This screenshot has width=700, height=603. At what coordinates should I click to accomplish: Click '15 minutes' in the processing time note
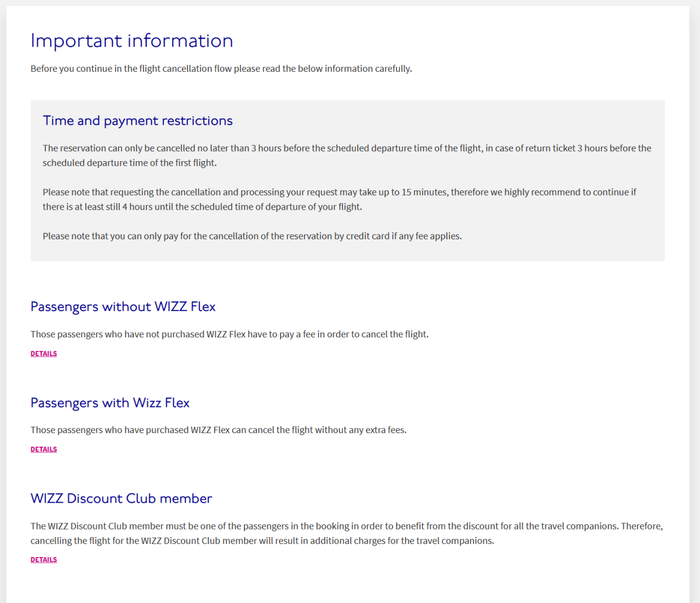424,192
